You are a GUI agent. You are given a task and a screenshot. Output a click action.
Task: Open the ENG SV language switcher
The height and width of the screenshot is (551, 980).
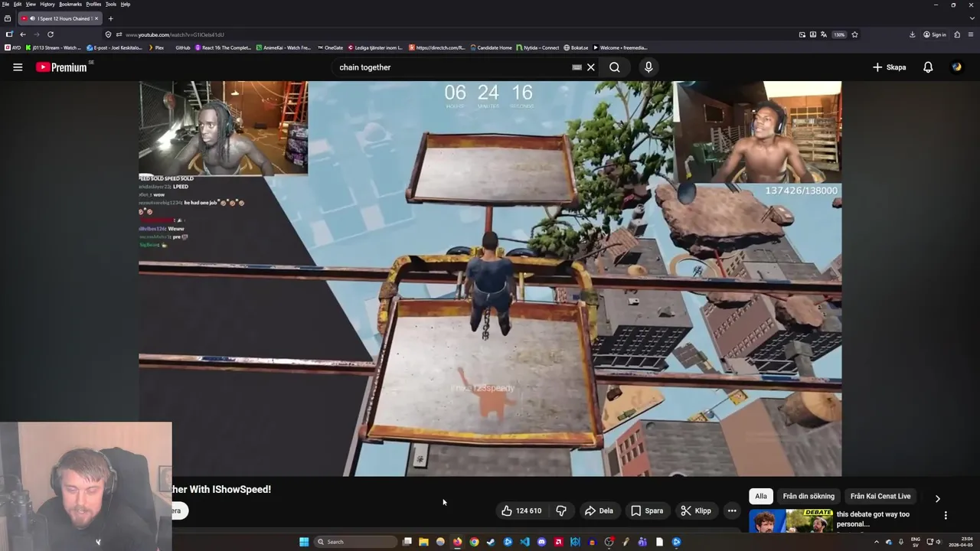pyautogui.click(x=915, y=542)
